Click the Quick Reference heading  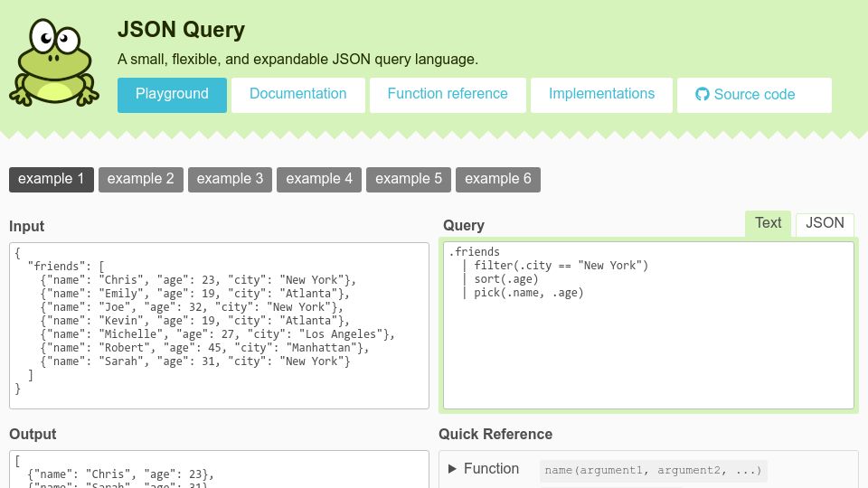point(495,435)
